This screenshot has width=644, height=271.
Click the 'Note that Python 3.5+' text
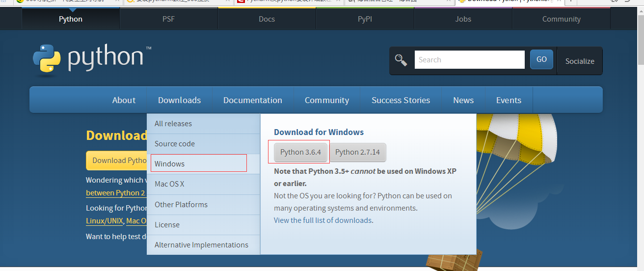pyautogui.click(x=365, y=177)
